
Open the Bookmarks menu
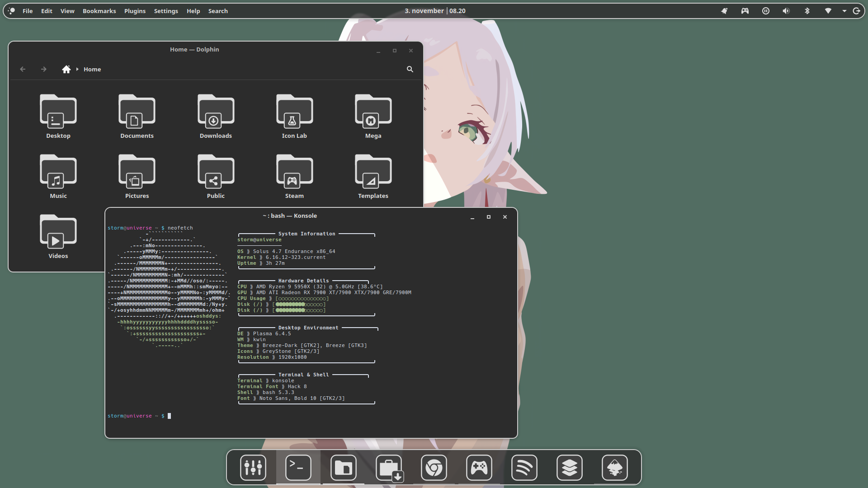pos(99,11)
